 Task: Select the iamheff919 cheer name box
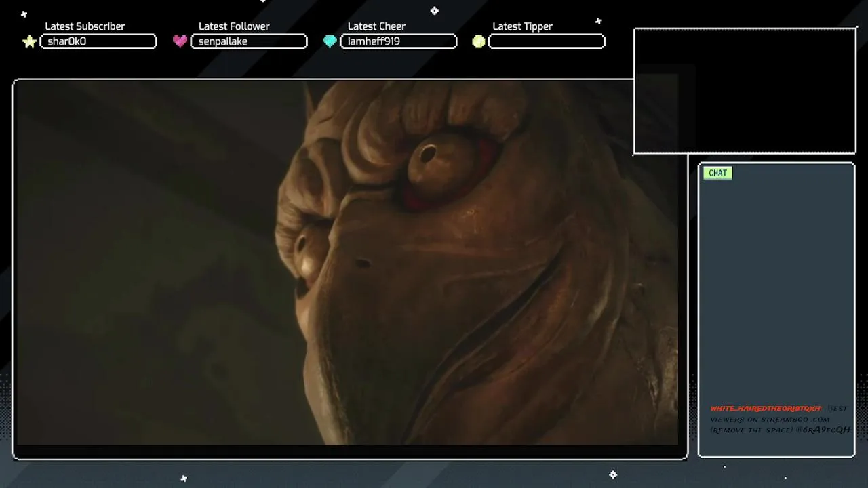pyautogui.click(x=398, y=41)
